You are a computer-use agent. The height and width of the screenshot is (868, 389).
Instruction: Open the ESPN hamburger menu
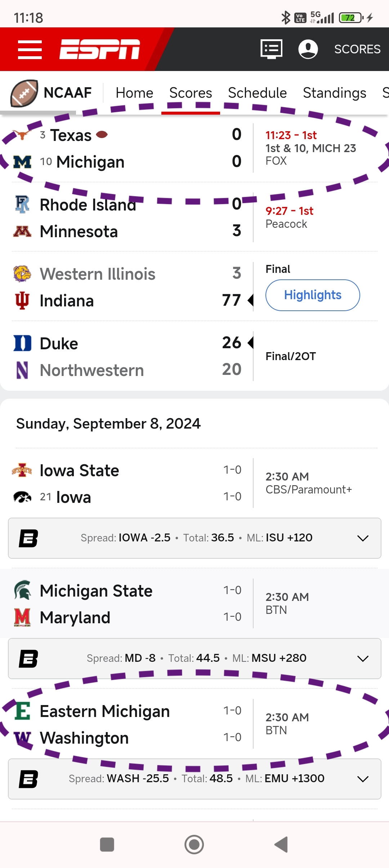click(30, 49)
